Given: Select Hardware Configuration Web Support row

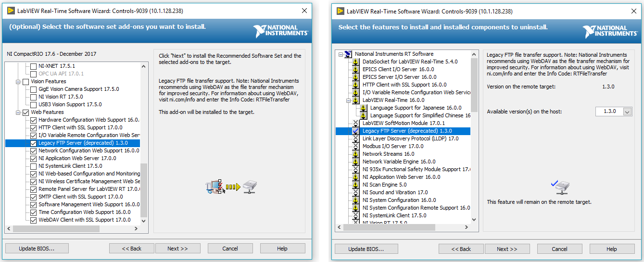Looking at the screenshot, I should point(89,120).
